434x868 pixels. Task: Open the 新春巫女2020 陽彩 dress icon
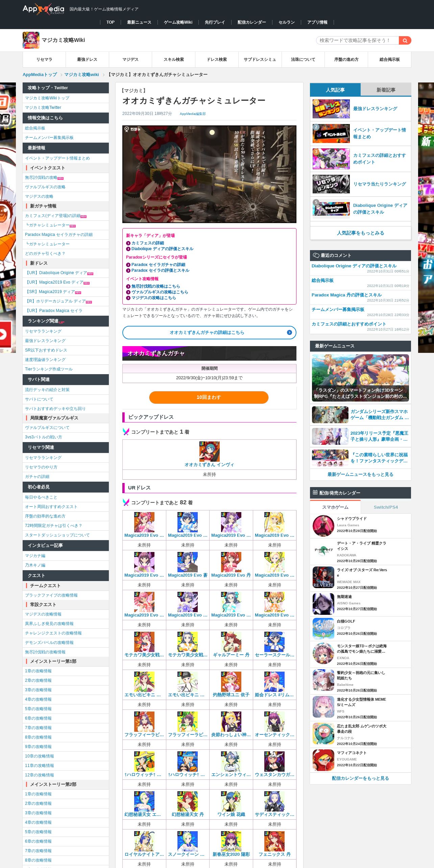point(231,841)
